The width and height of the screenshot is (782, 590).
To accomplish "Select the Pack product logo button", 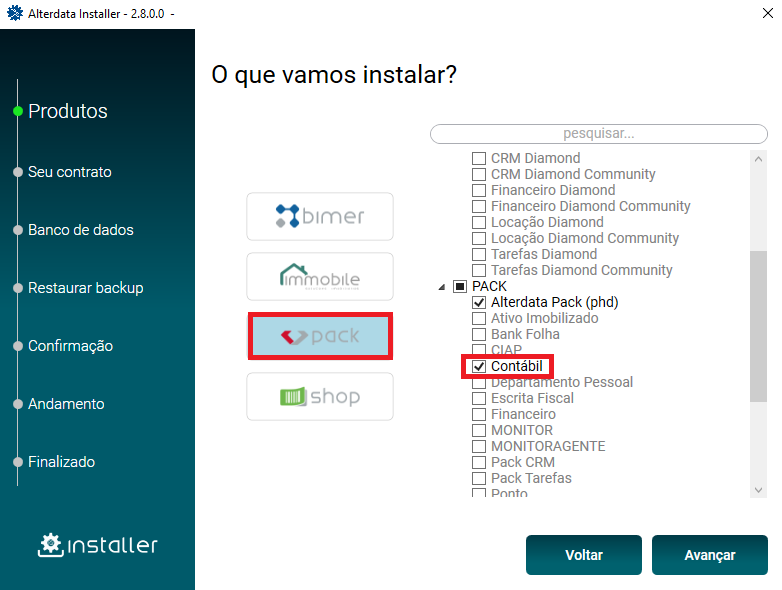I will click(x=320, y=336).
